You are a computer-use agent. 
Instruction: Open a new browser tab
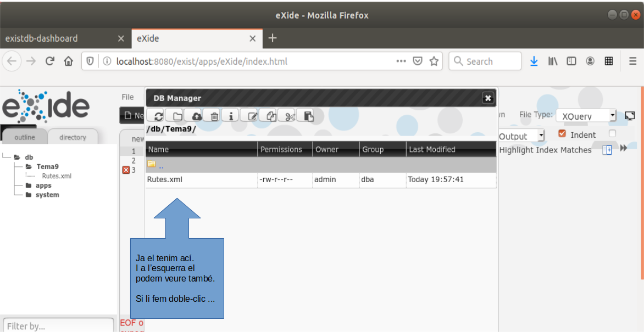point(273,38)
